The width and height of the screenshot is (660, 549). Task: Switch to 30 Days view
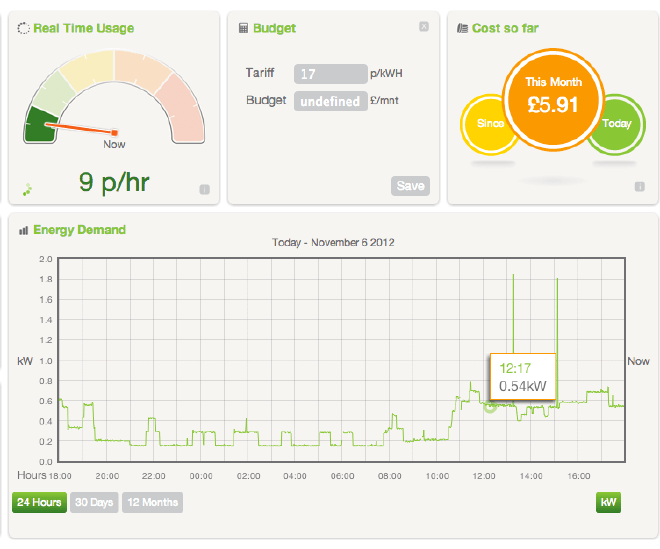(x=94, y=502)
